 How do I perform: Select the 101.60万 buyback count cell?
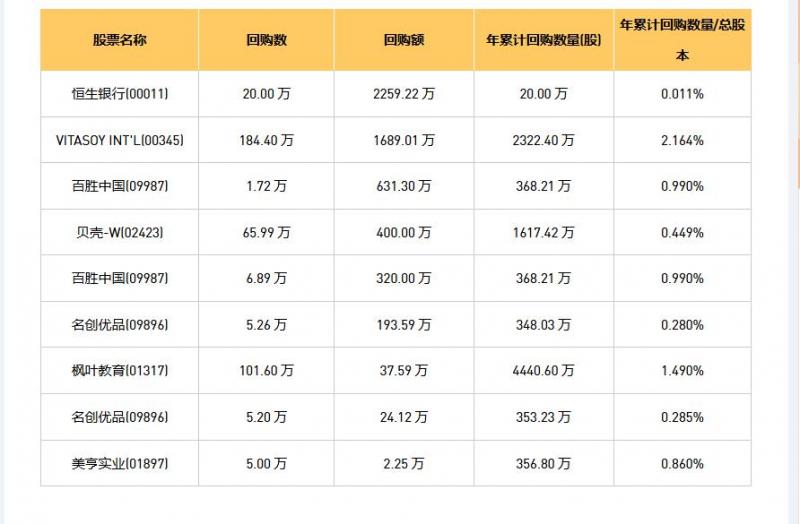[266, 371]
